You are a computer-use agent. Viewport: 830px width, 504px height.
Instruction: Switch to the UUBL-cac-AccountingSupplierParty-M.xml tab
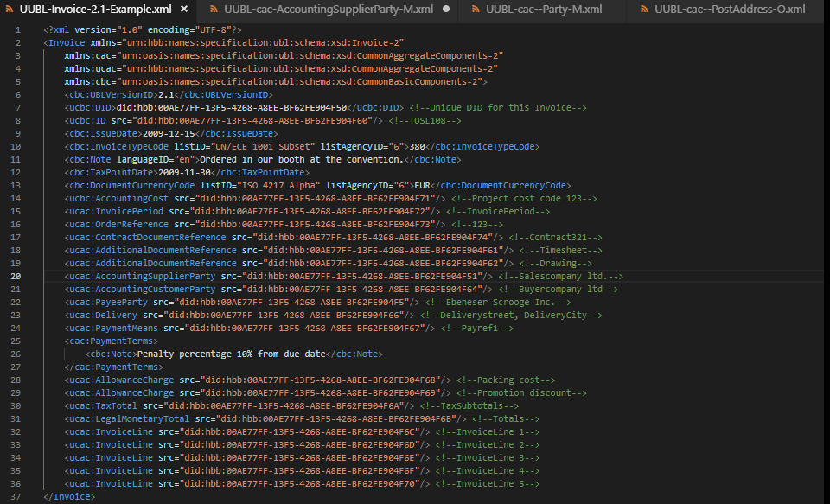329,9
